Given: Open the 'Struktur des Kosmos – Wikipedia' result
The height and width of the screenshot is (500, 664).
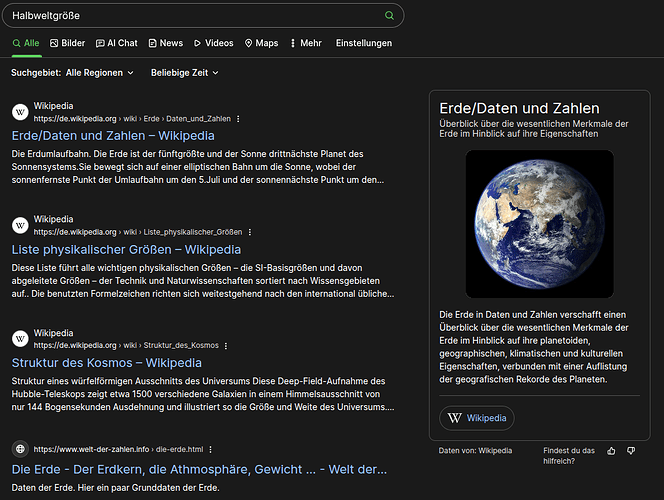Looking at the screenshot, I should 107,363.
